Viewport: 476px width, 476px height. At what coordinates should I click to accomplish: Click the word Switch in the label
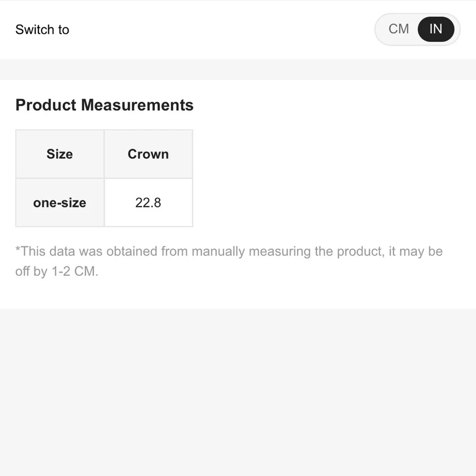point(35,30)
